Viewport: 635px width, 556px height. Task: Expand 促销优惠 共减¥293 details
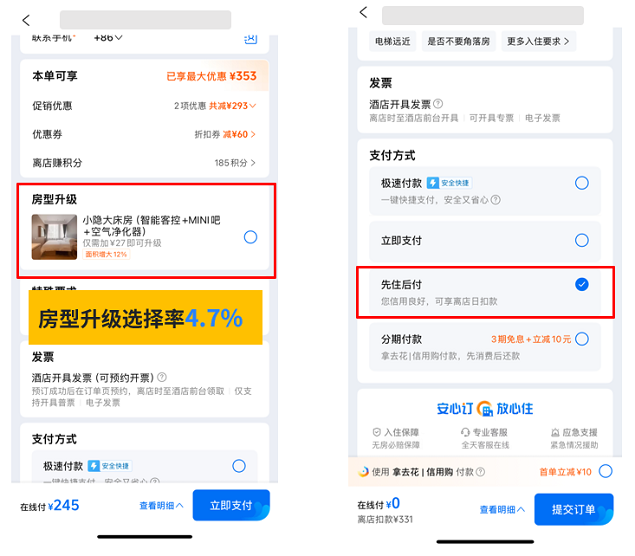218,106
